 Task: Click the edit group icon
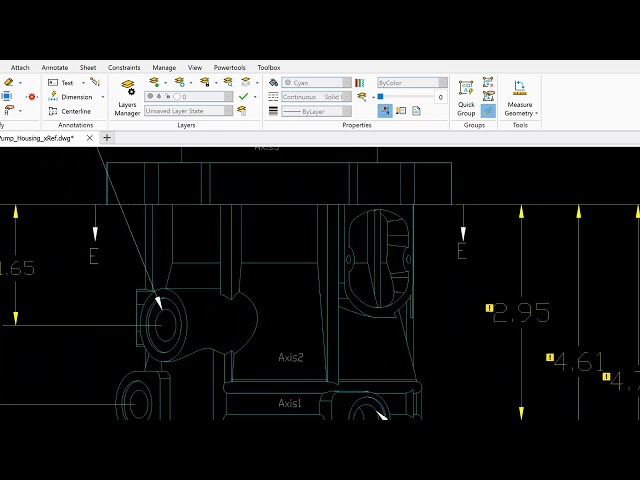(x=488, y=96)
